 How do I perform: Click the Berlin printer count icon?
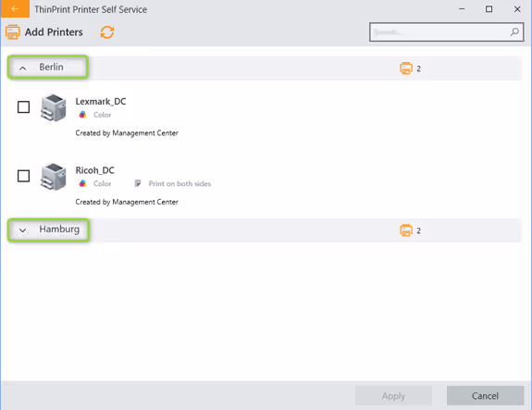[x=406, y=68]
